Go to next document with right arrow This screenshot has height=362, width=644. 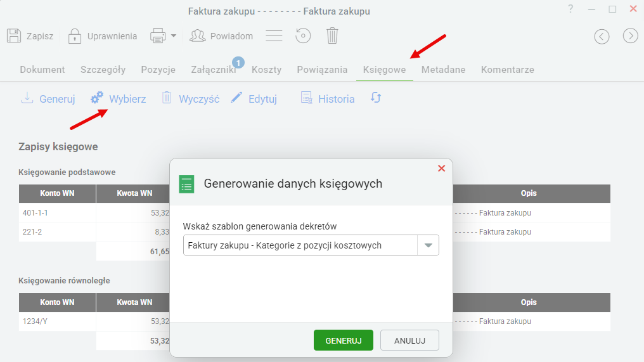coord(631,36)
